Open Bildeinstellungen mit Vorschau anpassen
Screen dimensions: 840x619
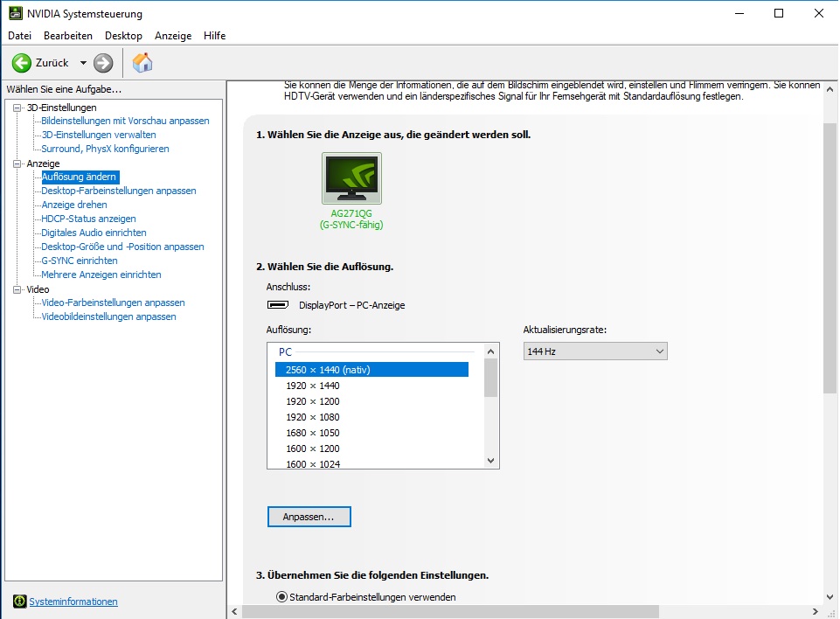coord(125,122)
